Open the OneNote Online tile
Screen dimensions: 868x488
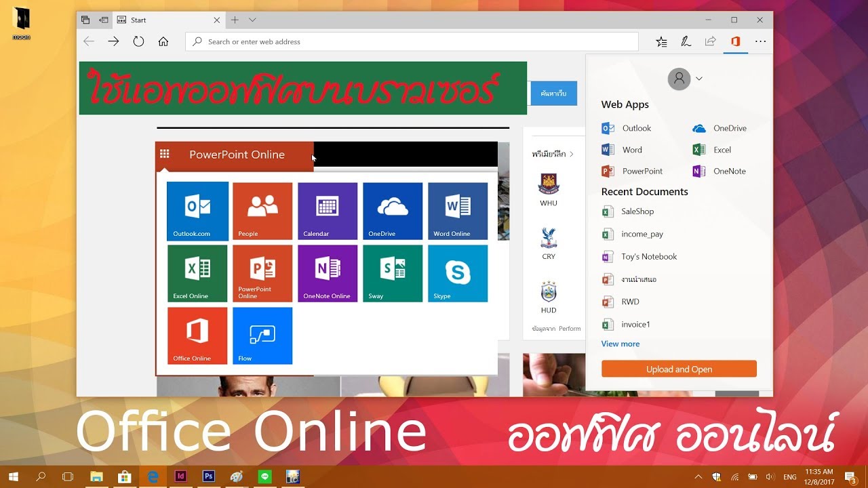pyautogui.click(x=328, y=273)
